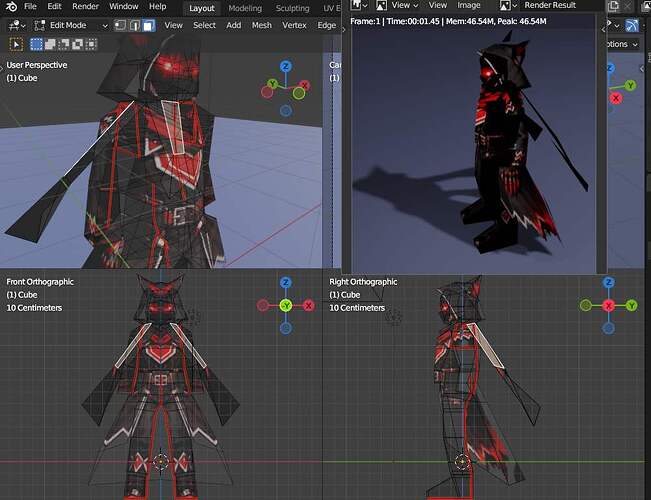Click negative X circle on User Perspective gizmo
The image size is (651, 500).
[x=267, y=92]
